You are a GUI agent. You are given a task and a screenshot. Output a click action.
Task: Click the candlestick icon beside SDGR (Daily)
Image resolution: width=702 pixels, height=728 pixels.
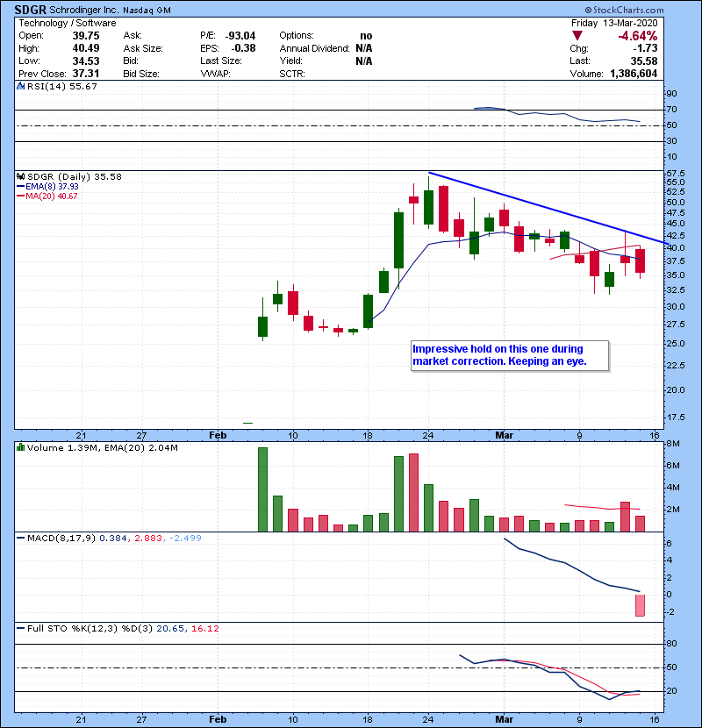pos(20,177)
